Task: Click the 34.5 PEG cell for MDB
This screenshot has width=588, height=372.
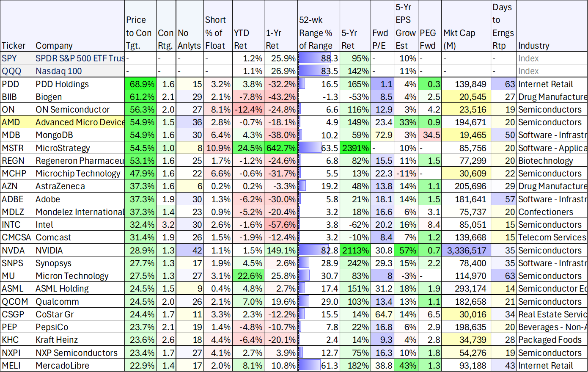Action: (x=430, y=135)
